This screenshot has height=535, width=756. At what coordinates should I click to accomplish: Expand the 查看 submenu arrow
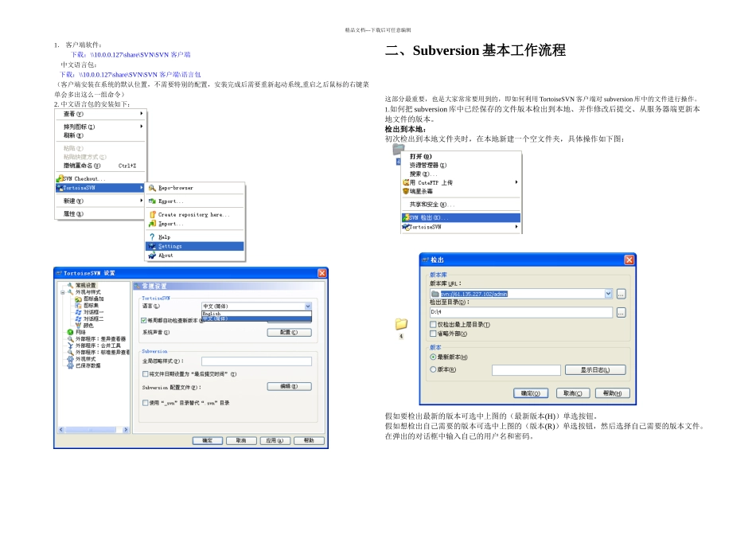coord(142,113)
